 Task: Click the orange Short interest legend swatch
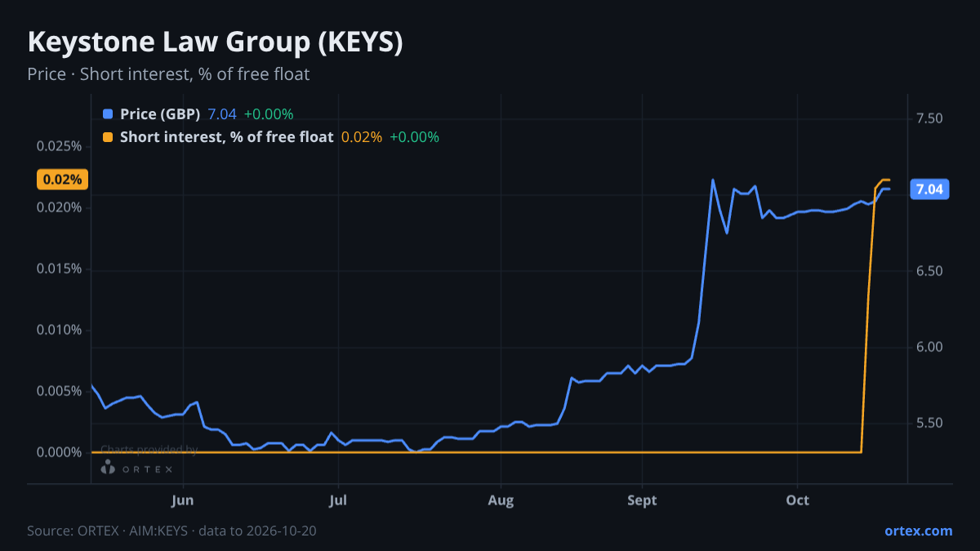pyautogui.click(x=108, y=137)
